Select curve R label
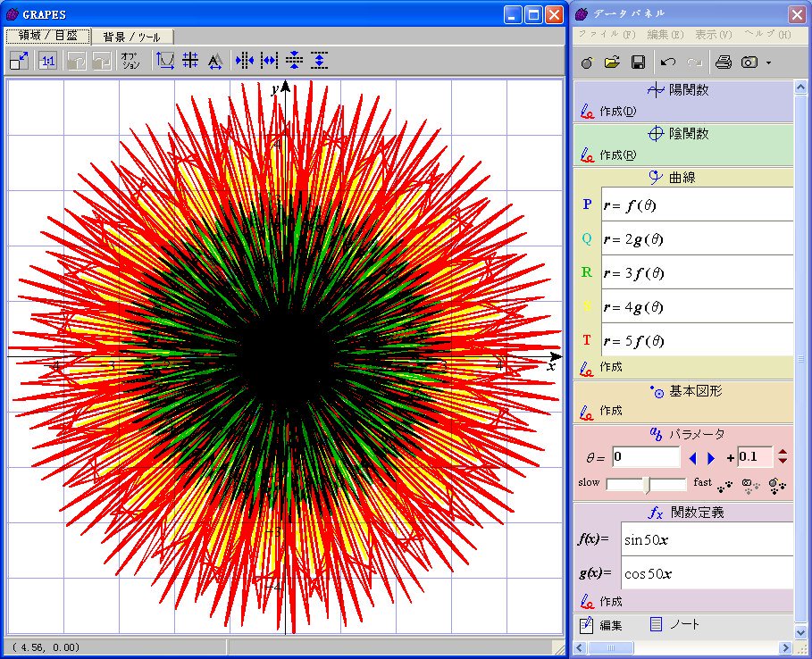812x659 pixels. coord(587,272)
